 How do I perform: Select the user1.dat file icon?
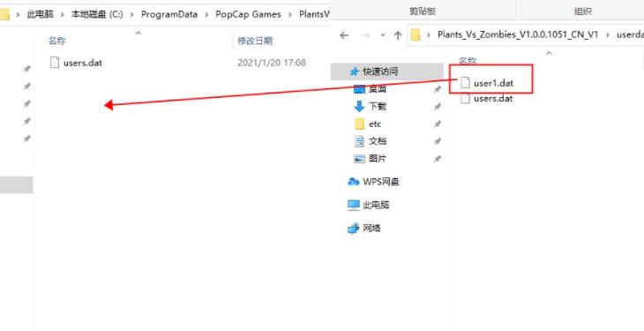pyautogui.click(x=465, y=83)
